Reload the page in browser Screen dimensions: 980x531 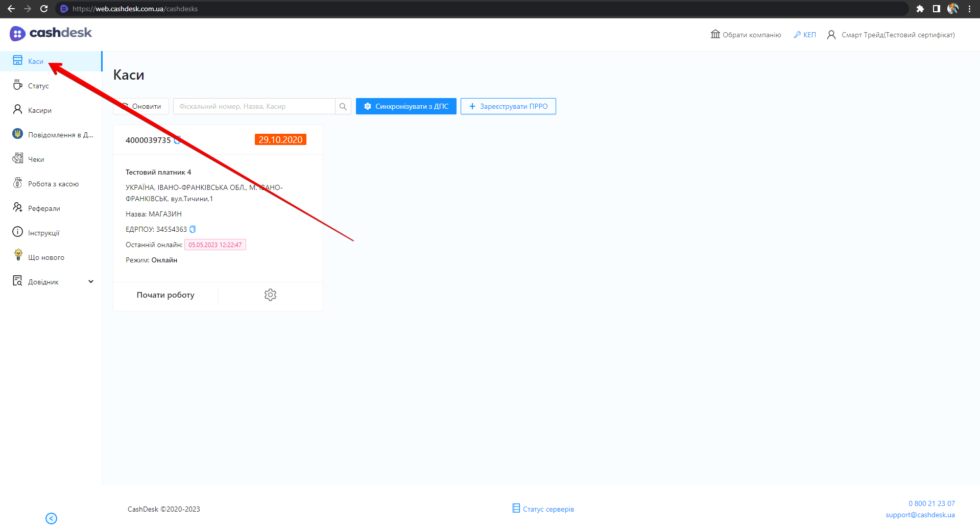tap(44, 9)
